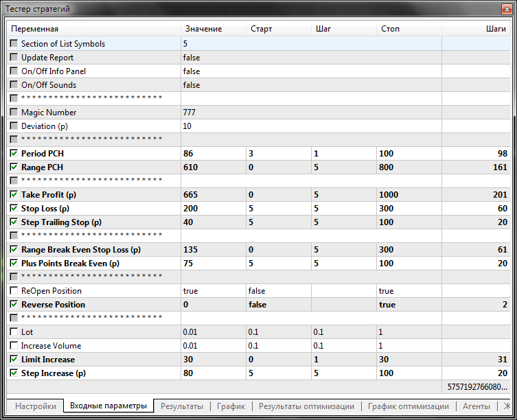Tick the Magic Number checkbox

click(14, 113)
